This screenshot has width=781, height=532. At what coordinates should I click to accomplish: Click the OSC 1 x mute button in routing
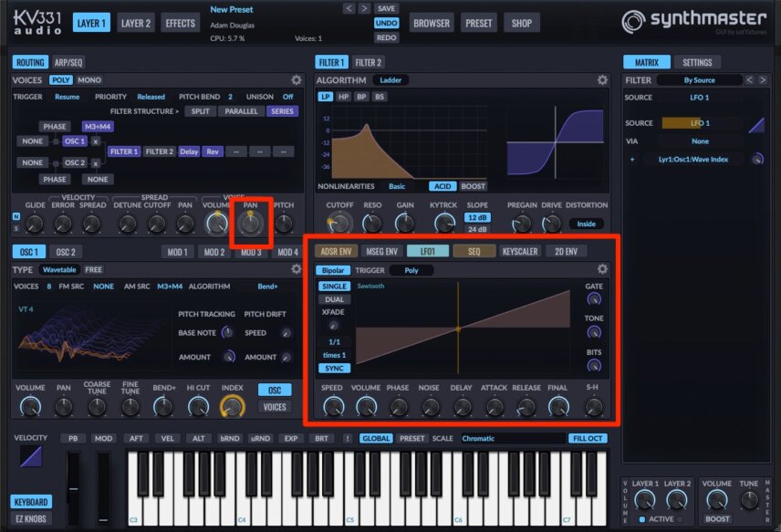point(95,141)
